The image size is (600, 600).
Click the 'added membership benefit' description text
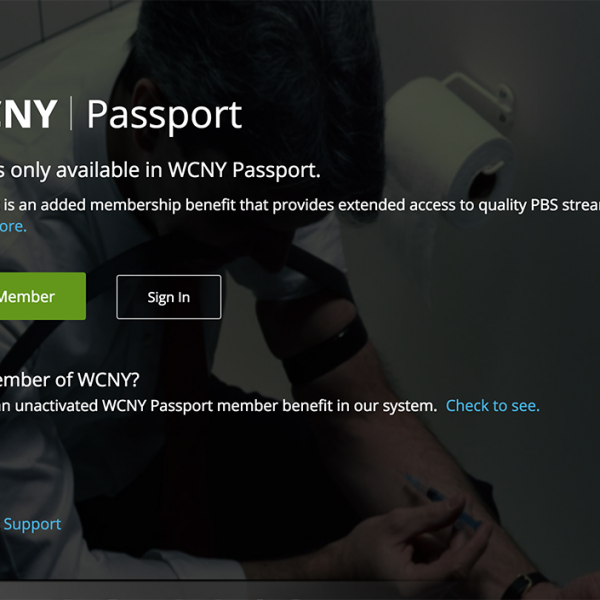[300, 205]
